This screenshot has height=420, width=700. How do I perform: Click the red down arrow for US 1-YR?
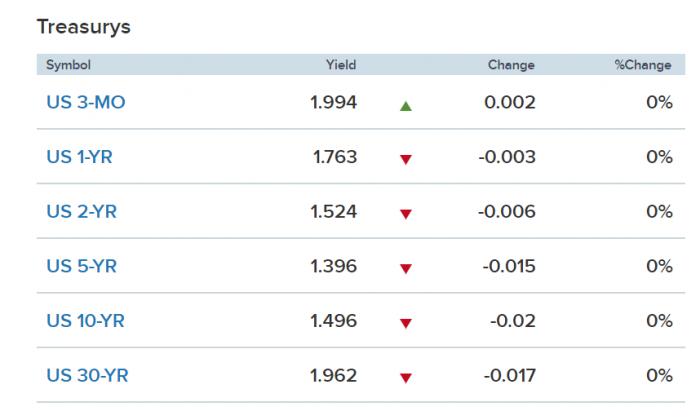[405, 159]
